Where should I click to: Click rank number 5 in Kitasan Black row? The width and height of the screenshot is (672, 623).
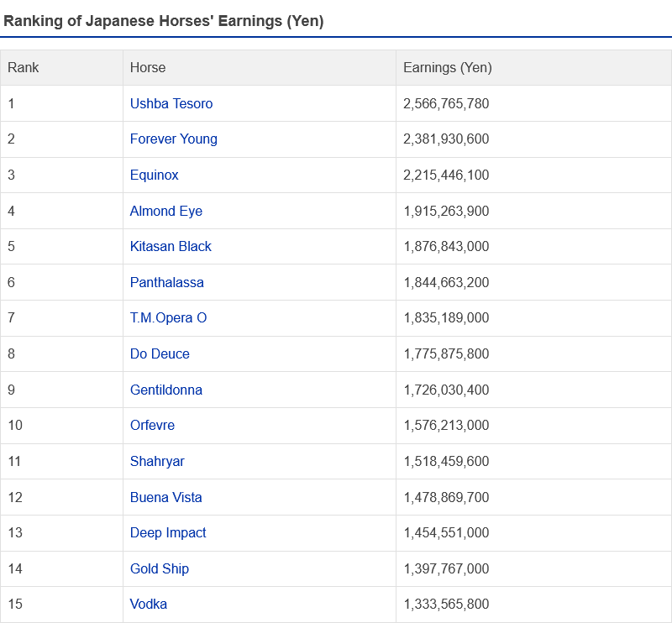11,246
